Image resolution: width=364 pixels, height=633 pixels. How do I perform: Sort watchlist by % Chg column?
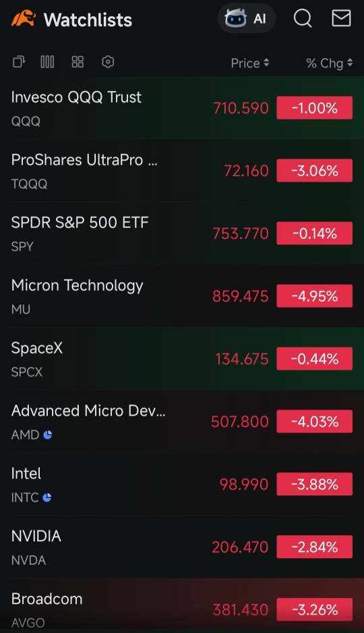click(330, 63)
